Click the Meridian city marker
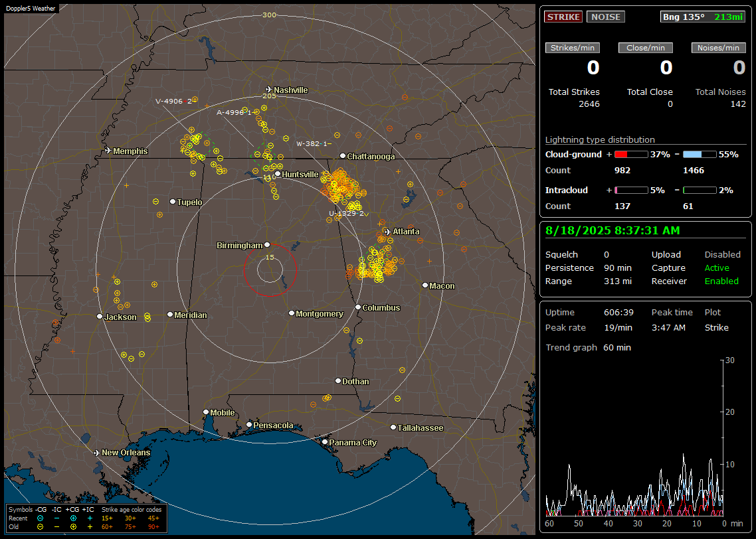756x539 pixels. pyautogui.click(x=169, y=315)
